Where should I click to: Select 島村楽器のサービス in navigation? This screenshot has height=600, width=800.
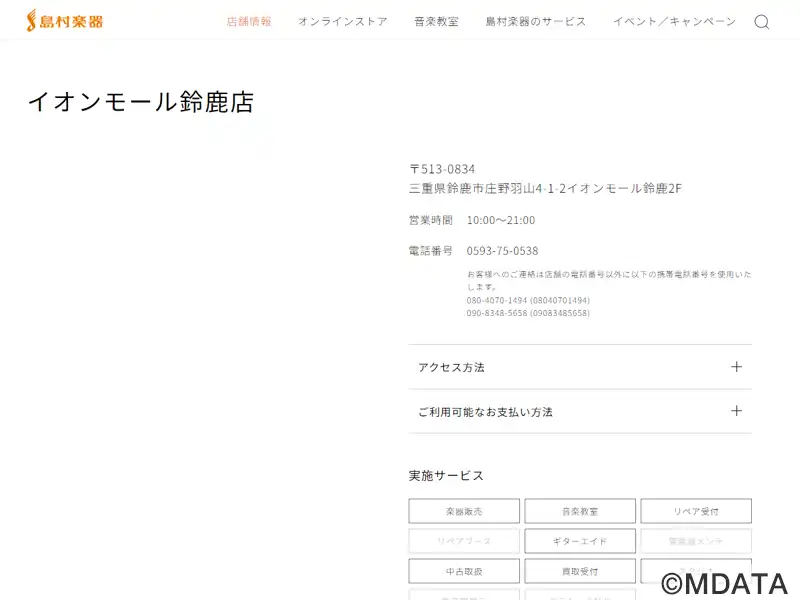pyautogui.click(x=536, y=21)
